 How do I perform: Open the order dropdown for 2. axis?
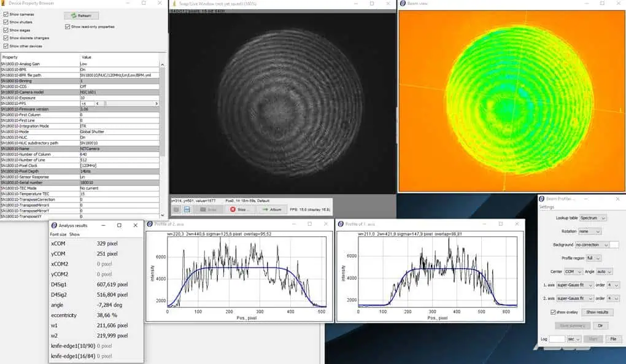pyautogui.click(x=613, y=298)
